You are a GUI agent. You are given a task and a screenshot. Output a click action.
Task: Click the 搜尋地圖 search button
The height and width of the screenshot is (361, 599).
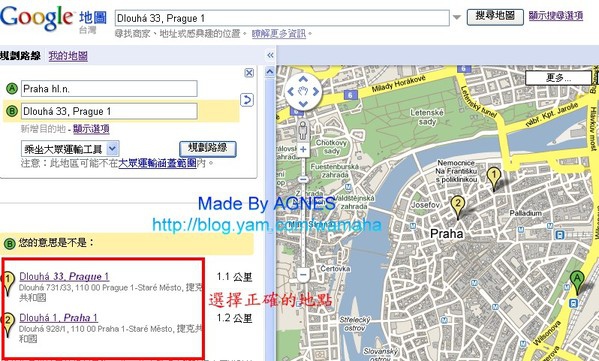pos(495,16)
